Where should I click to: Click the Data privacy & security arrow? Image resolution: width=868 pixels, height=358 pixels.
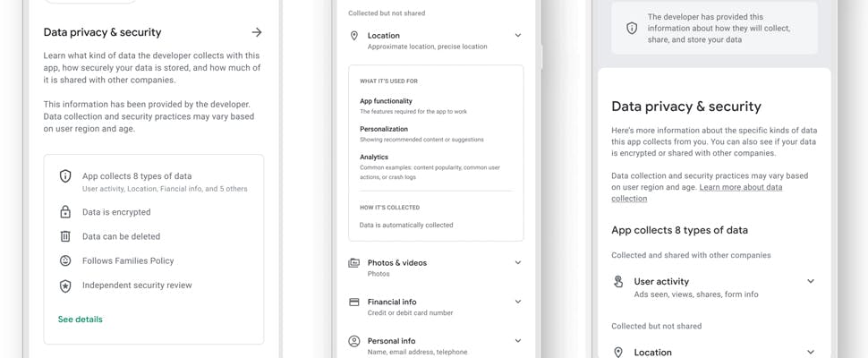pyautogui.click(x=257, y=32)
